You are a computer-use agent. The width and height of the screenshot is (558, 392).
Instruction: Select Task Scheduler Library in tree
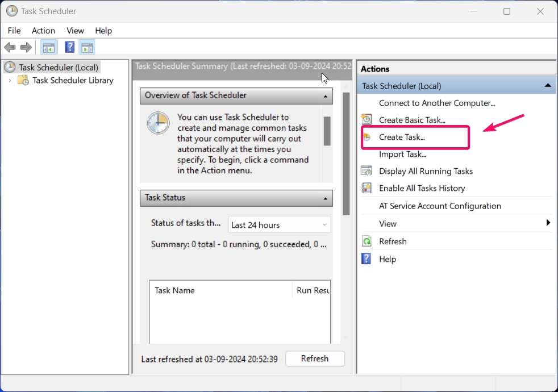click(x=73, y=81)
